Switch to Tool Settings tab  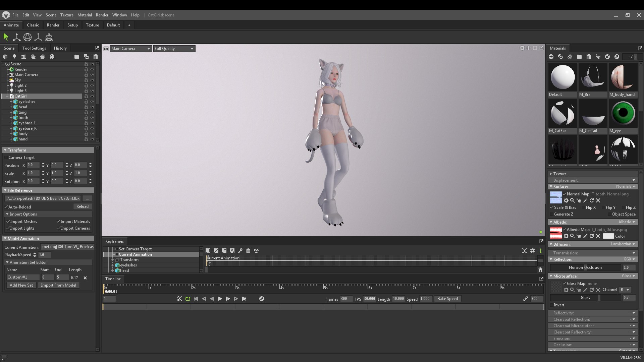(34, 48)
